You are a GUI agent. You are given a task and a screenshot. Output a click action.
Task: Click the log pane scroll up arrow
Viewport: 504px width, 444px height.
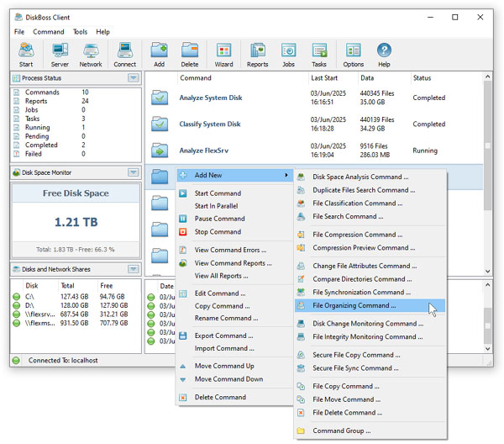click(x=487, y=285)
